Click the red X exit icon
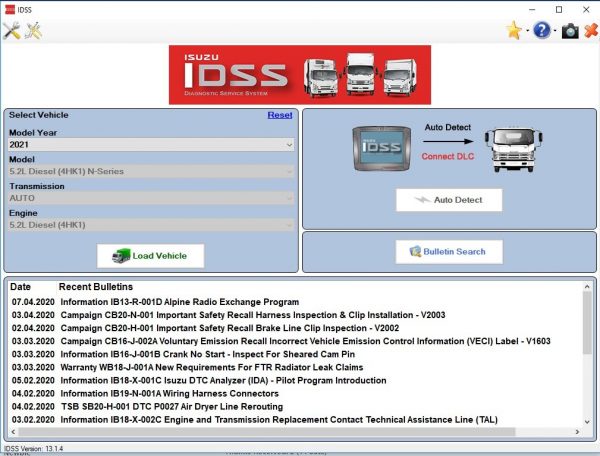600x456 pixels. [x=591, y=31]
